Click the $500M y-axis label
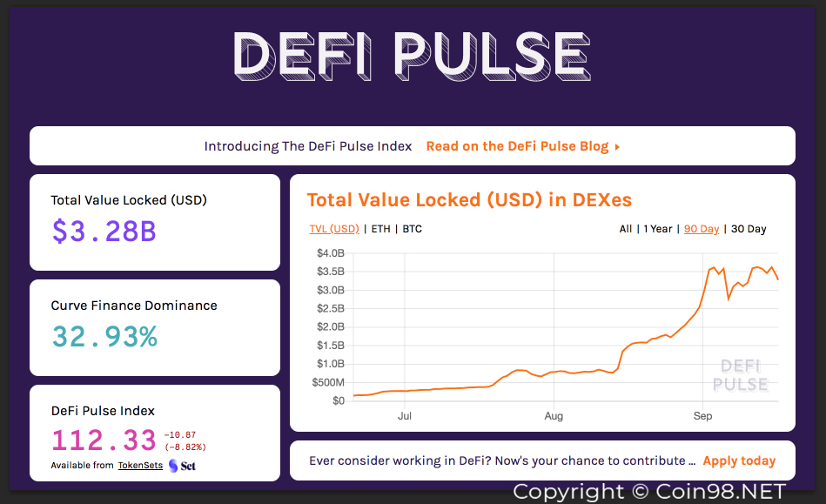Image resolution: width=826 pixels, height=504 pixels. tap(328, 382)
